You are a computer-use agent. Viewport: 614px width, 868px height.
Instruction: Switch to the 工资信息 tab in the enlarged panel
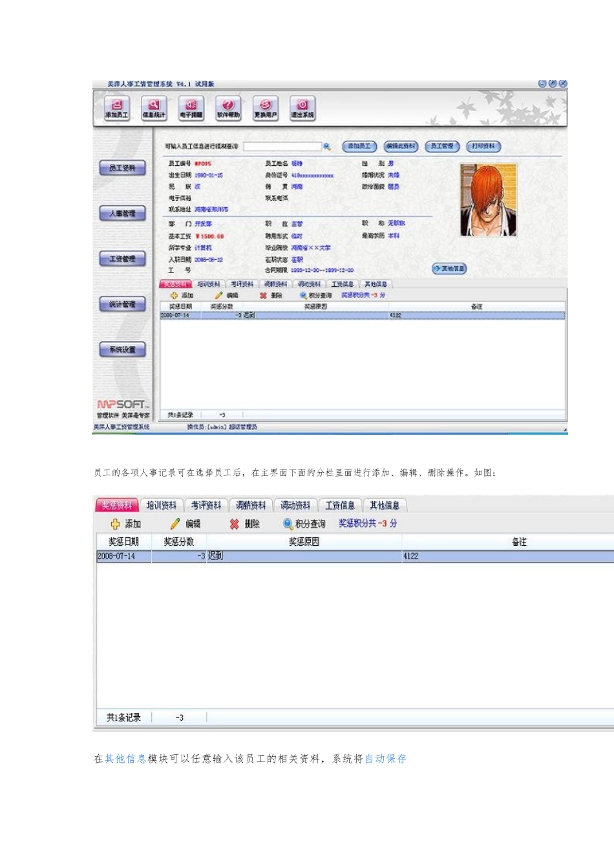tap(340, 506)
